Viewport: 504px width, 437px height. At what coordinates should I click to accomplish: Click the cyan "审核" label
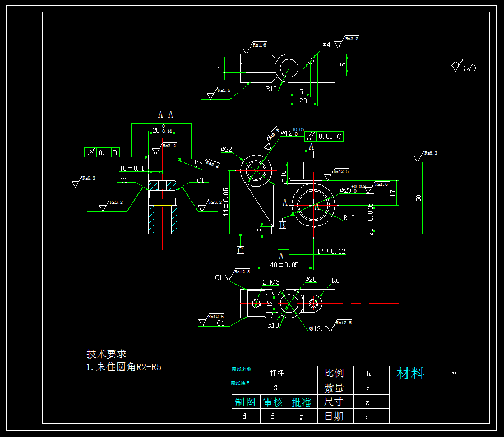click(273, 402)
